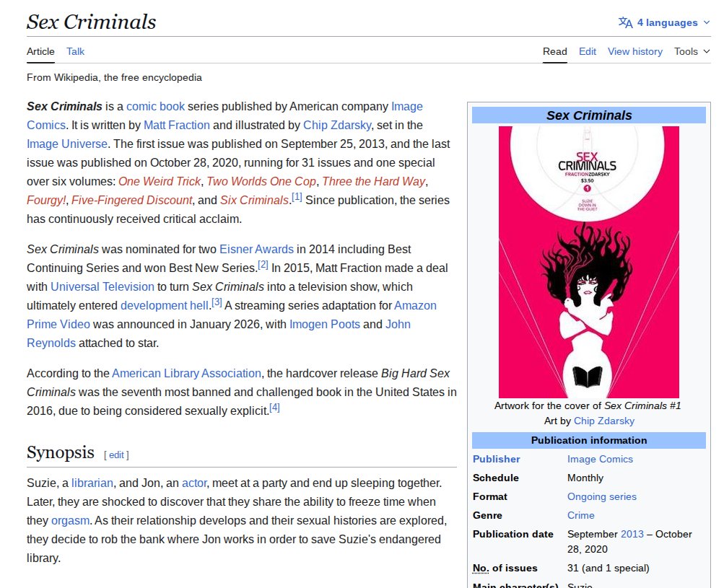Image resolution: width=724 pixels, height=588 pixels.
Task: Follow the American Library Association link
Action: point(186,374)
